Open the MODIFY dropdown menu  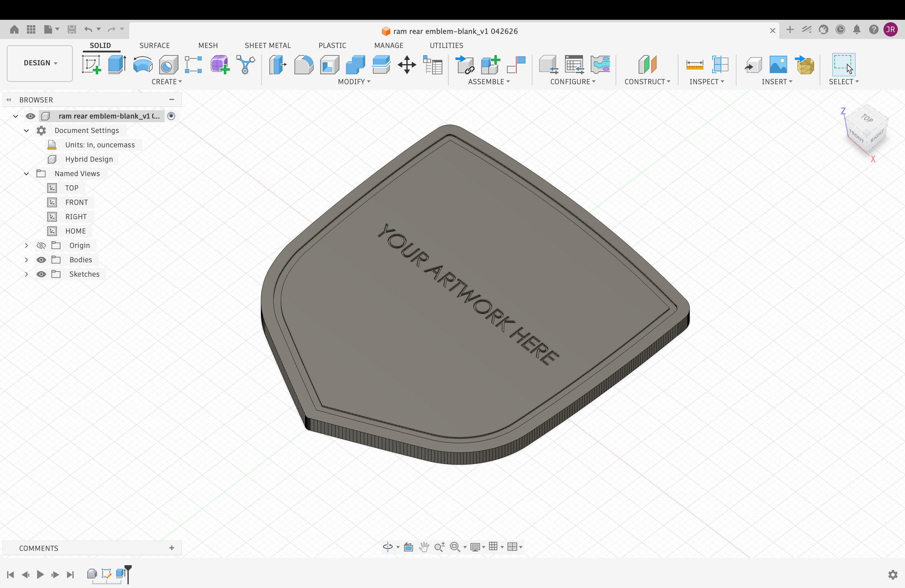(x=354, y=82)
